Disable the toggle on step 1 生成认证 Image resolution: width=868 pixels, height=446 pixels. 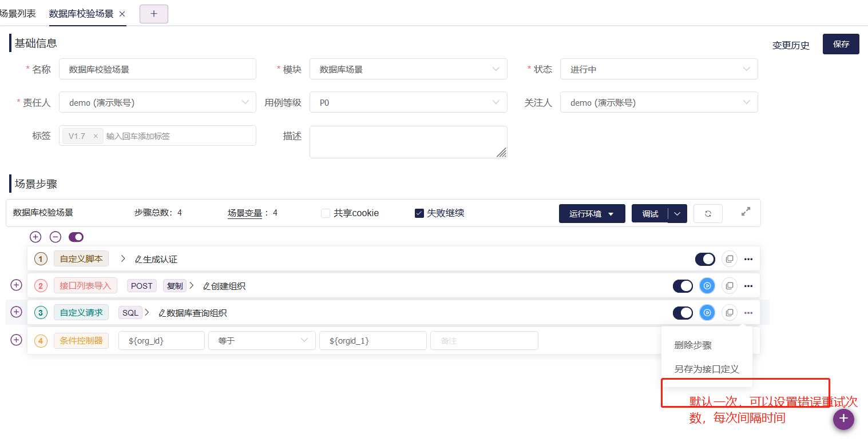705,258
